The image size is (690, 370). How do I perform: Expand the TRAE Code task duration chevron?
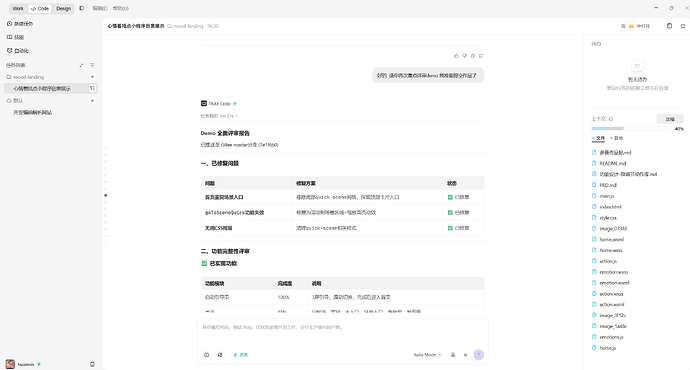tap(237, 116)
